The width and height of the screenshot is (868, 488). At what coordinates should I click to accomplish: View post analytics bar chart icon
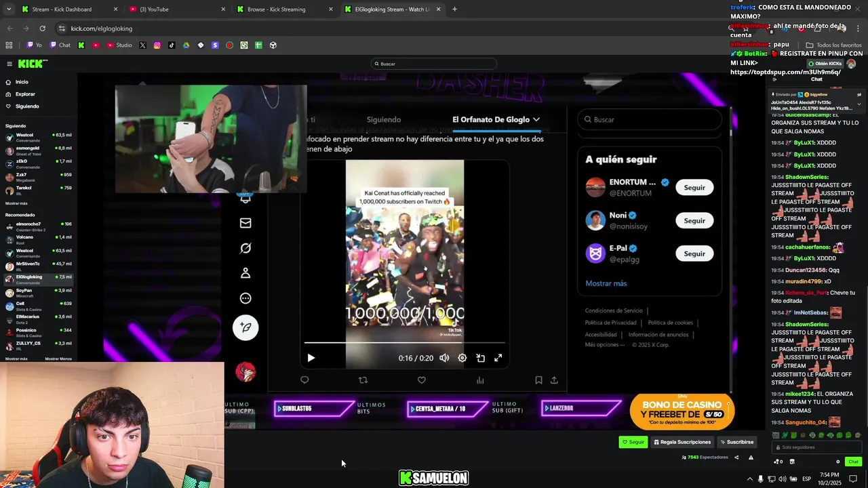pos(480,380)
